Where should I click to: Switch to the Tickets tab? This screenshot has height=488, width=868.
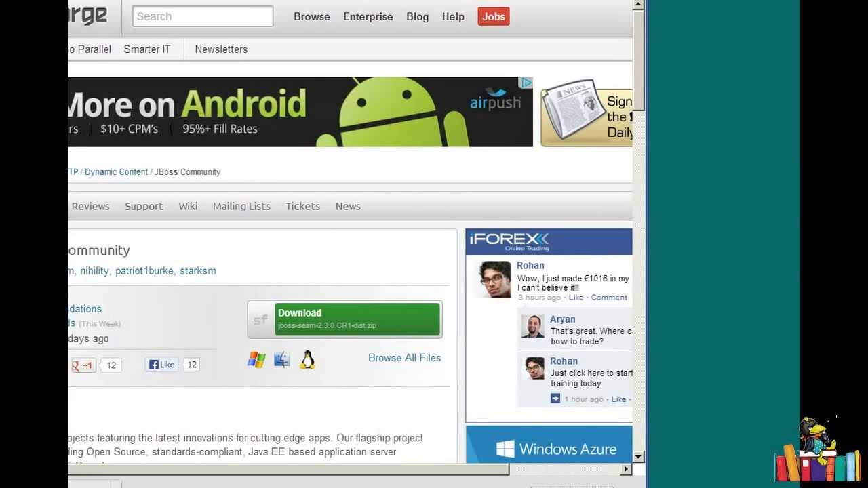(x=302, y=207)
